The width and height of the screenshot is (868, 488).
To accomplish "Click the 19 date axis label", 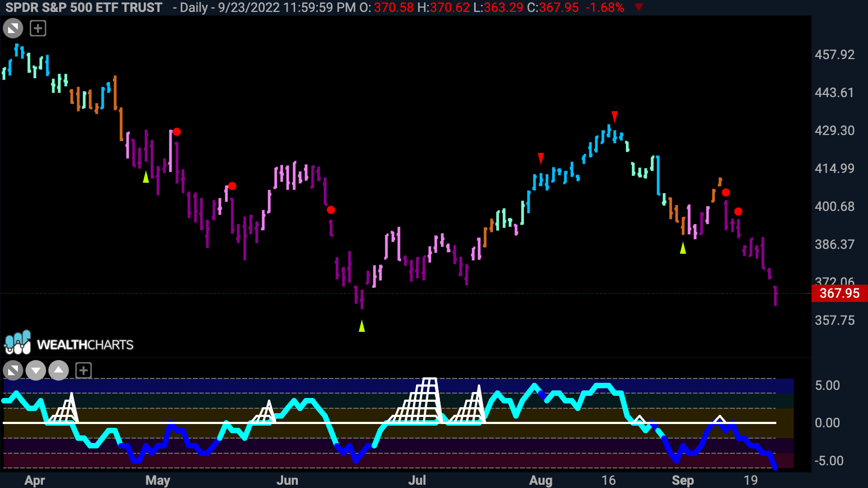I will pyautogui.click(x=751, y=480).
